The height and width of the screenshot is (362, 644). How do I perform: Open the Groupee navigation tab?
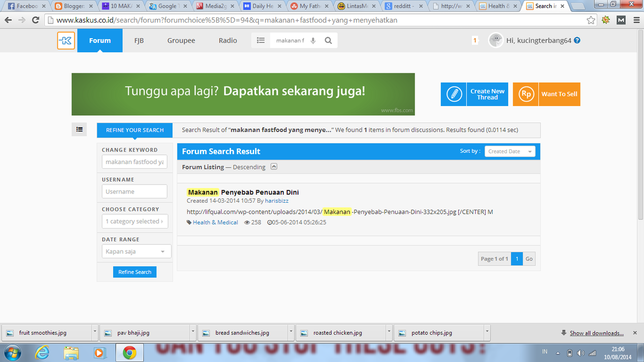pyautogui.click(x=181, y=41)
